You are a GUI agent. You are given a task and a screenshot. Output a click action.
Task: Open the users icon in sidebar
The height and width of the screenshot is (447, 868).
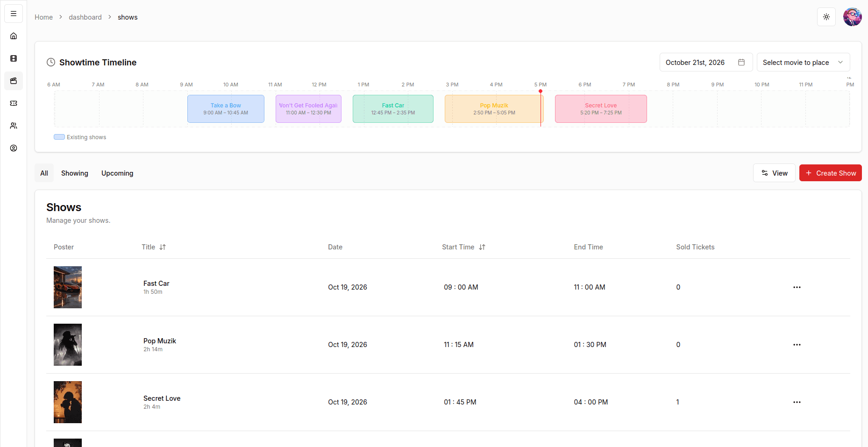14,126
